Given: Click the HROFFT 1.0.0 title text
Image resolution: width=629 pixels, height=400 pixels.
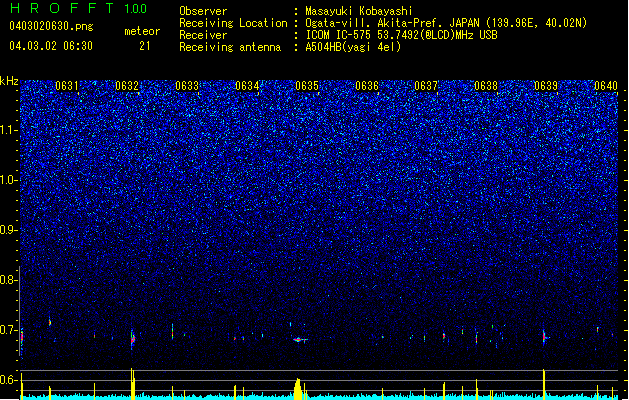Looking at the screenshot, I should point(79,8).
